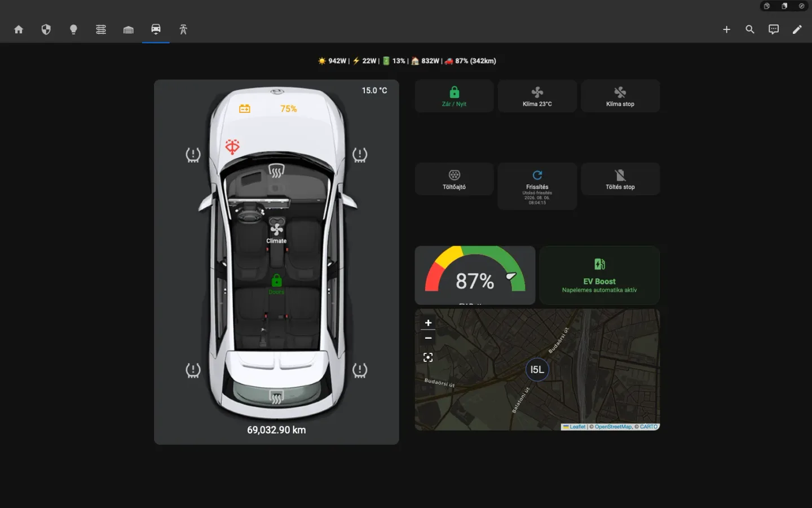The width and height of the screenshot is (812, 508).
Task: Click the 75% battery value on hood
Action: tap(289, 109)
